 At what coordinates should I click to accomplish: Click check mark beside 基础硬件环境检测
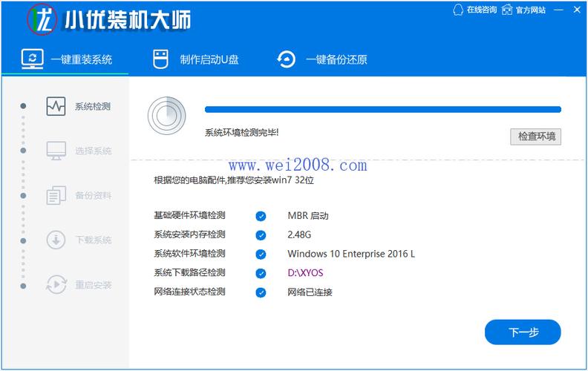pyautogui.click(x=261, y=216)
